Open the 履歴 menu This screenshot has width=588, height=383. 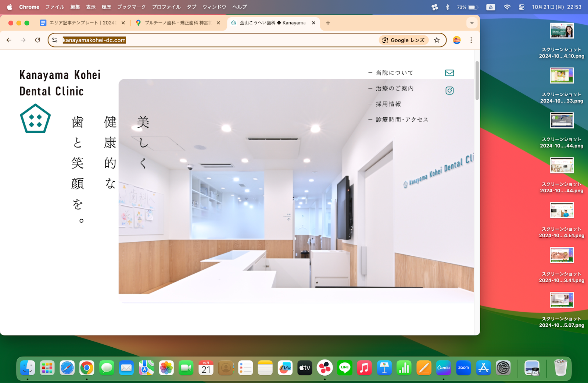pyautogui.click(x=107, y=7)
